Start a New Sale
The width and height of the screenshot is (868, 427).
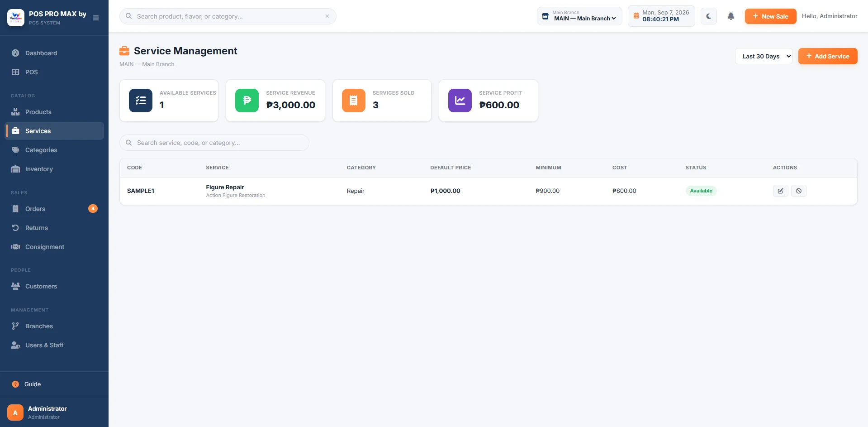coord(770,16)
